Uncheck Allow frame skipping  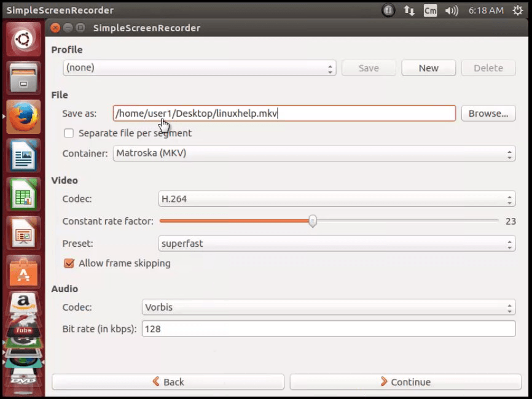pos(69,263)
